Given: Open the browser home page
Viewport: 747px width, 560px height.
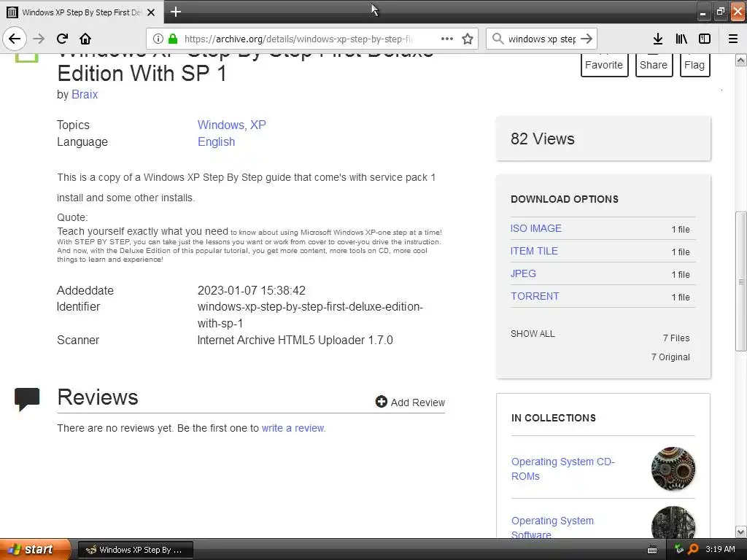Looking at the screenshot, I should [x=85, y=39].
